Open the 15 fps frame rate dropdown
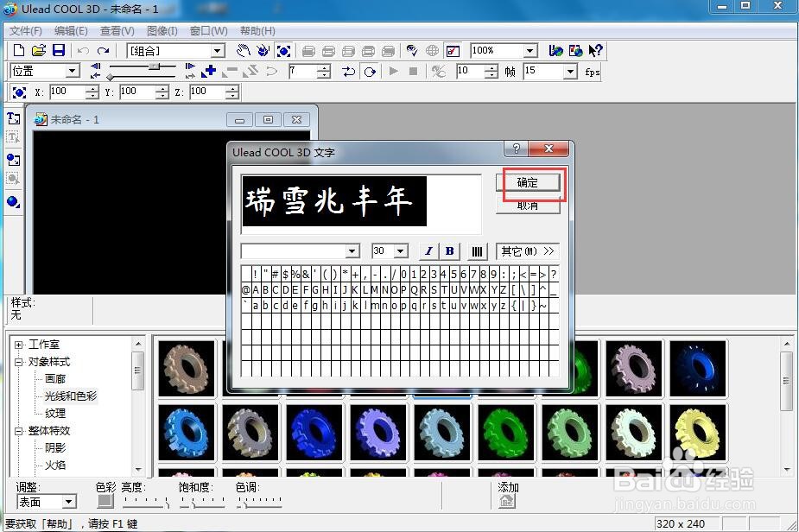 click(x=570, y=72)
